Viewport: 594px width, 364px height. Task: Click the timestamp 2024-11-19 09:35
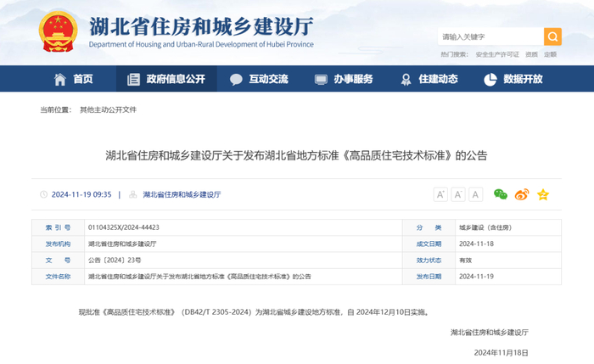click(x=81, y=194)
